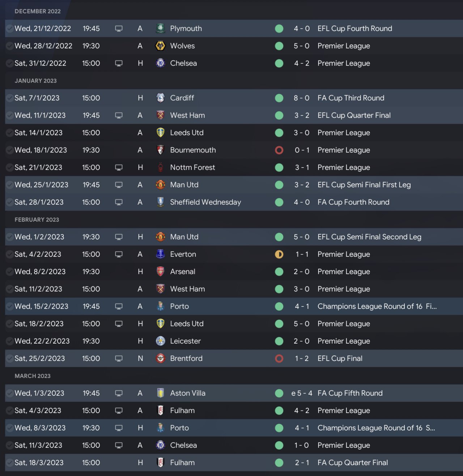Open the 8 - 0 Cardiff result

pyautogui.click(x=301, y=98)
